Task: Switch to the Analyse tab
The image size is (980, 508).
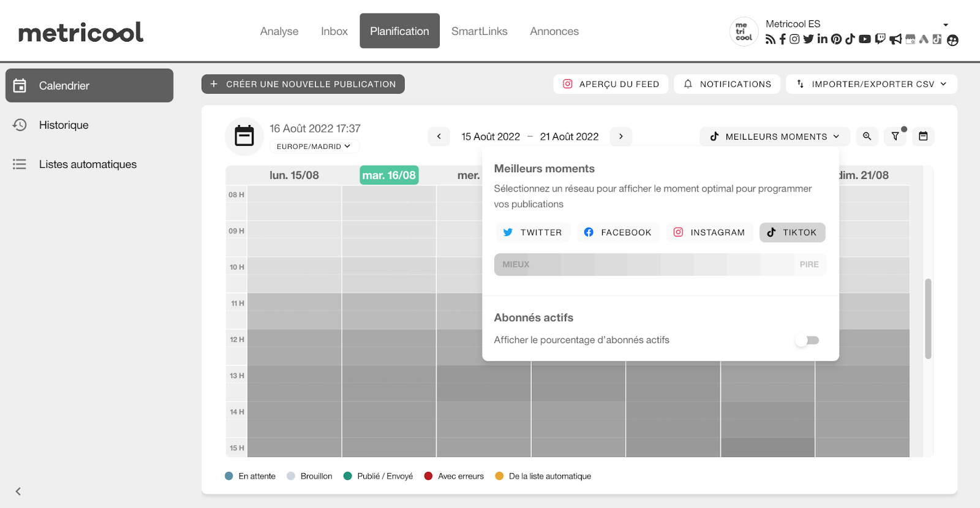Action: pos(279,31)
